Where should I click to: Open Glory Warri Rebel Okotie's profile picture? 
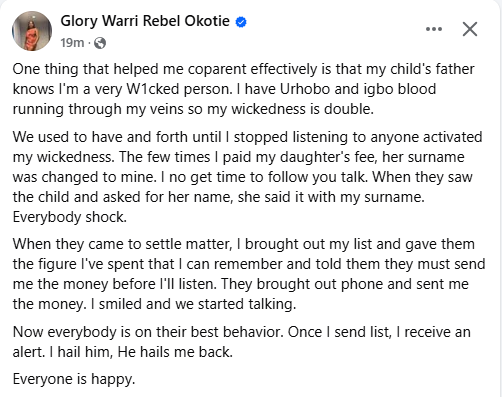(32, 31)
